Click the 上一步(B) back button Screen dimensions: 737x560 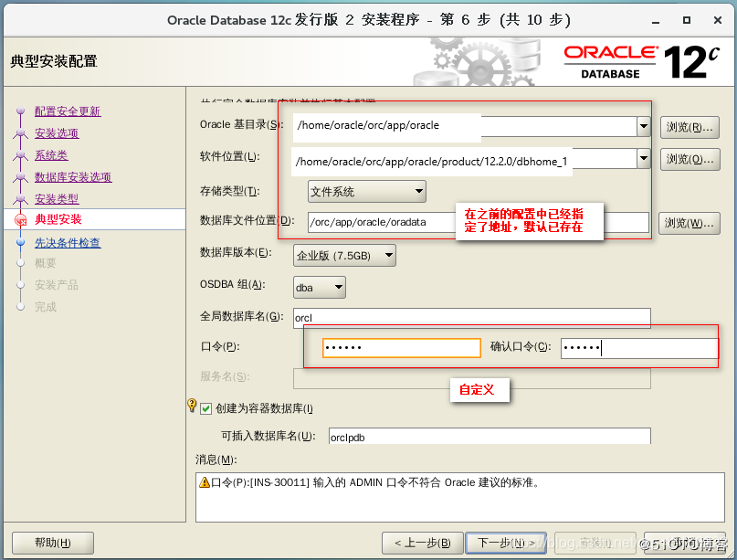point(423,543)
